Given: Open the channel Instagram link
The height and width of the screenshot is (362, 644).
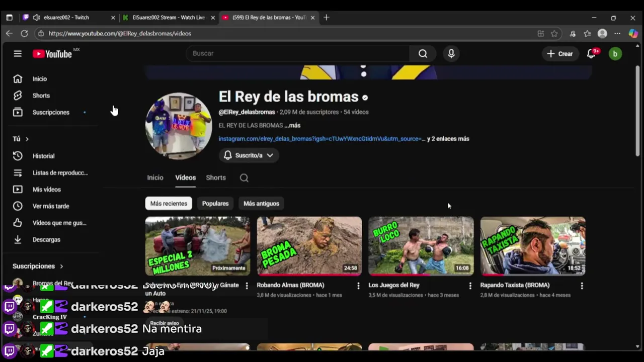Looking at the screenshot, I should tap(321, 139).
